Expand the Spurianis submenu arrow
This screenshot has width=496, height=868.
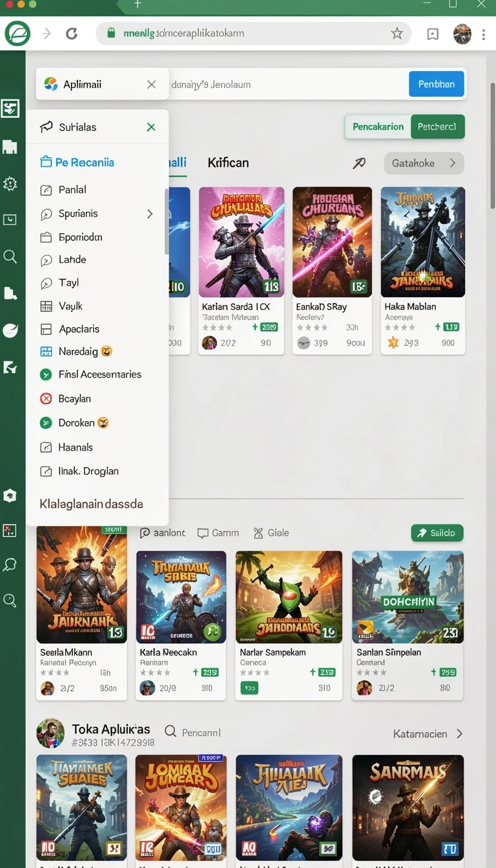150,214
